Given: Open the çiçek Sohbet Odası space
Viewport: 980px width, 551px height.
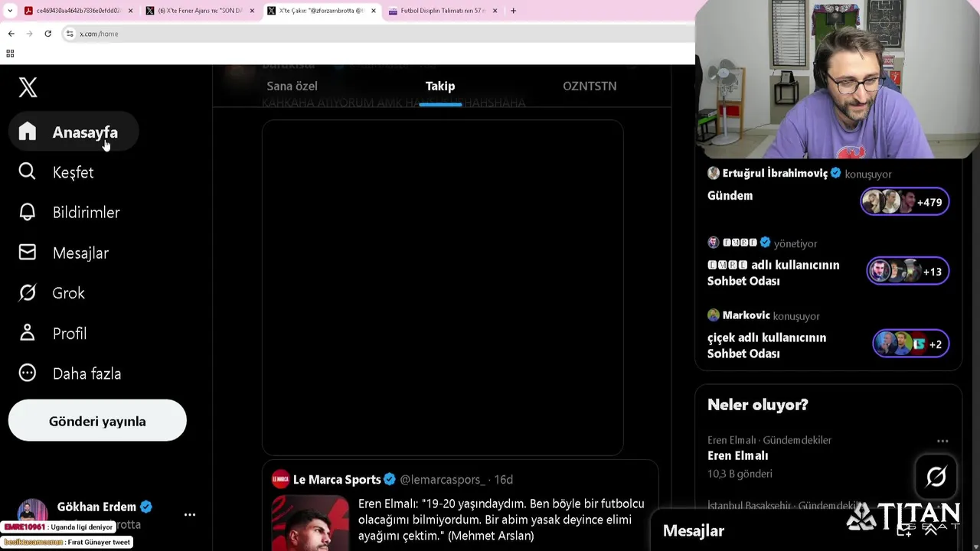Looking at the screenshot, I should [x=766, y=345].
